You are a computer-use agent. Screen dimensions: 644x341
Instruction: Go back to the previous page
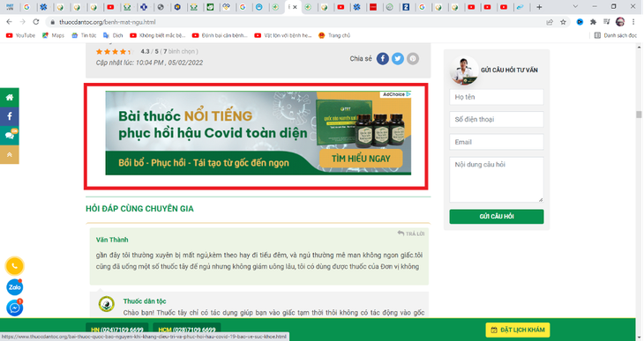pyautogui.click(x=9, y=22)
